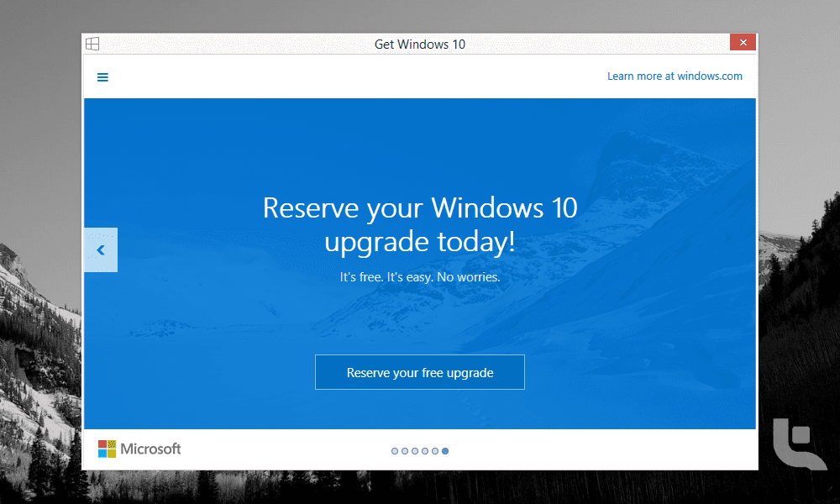Select the sixth highlighted page dot

(445, 451)
